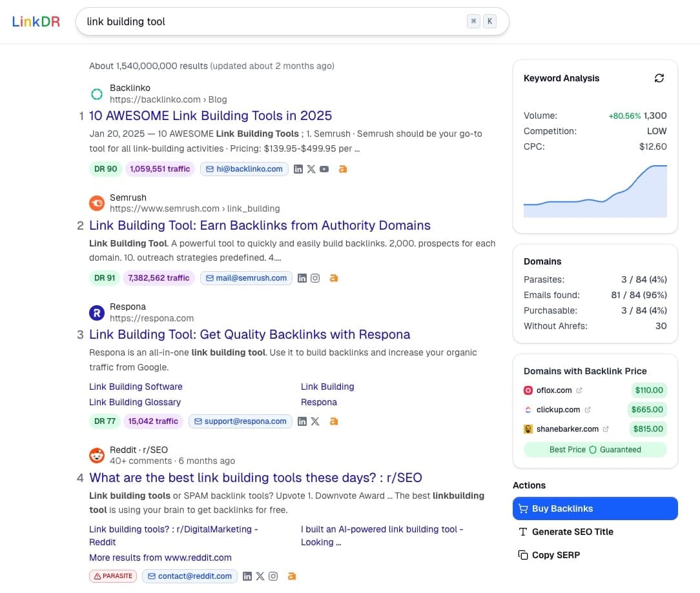Open the 'Link Building Software' sitelink
This screenshot has width=700, height=593.
136,387
